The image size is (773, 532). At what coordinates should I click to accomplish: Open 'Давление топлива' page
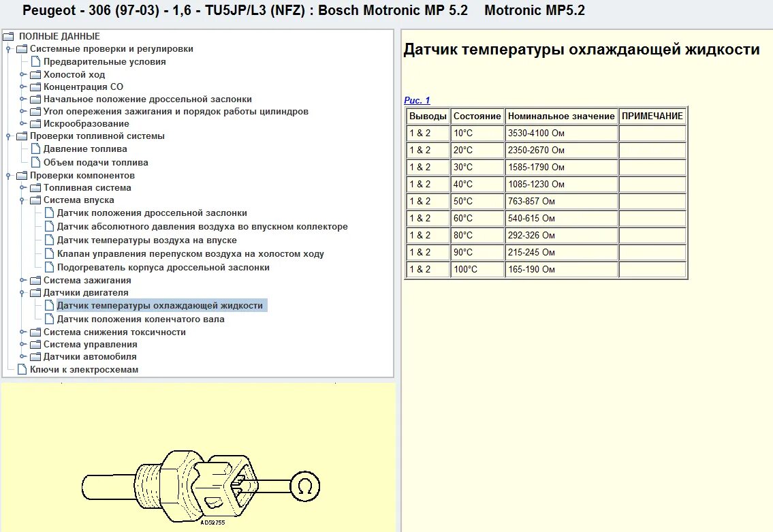click(x=85, y=149)
